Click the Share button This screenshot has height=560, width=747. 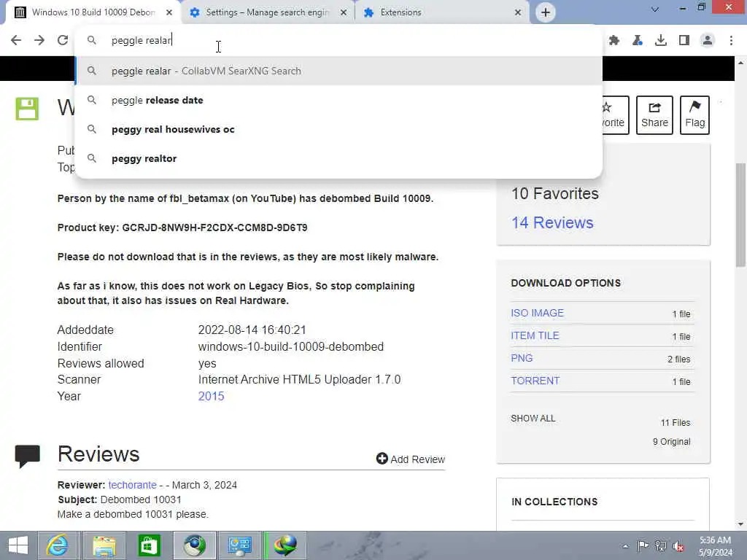pos(654,114)
